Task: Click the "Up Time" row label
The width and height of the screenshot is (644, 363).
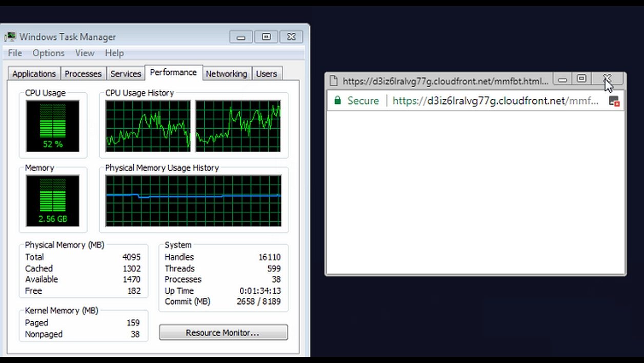Action: [179, 291]
